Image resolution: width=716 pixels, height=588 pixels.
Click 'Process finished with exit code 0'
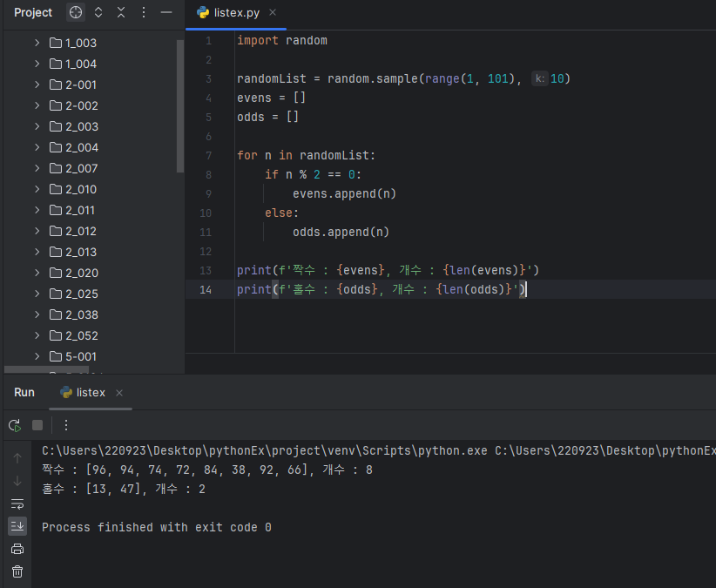pyautogui.click(x=157, y=527)
